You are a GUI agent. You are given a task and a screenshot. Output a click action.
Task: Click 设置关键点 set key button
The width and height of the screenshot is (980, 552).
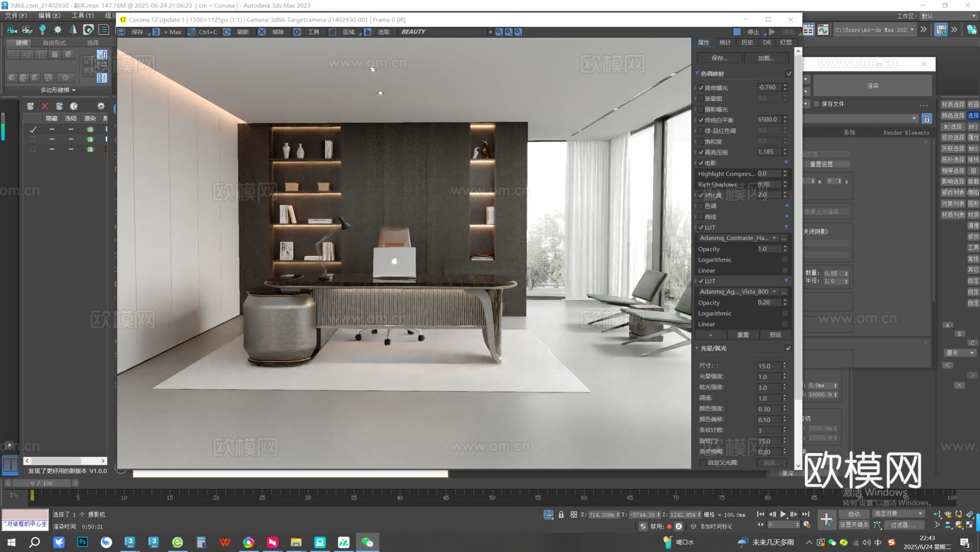(854, 525)
